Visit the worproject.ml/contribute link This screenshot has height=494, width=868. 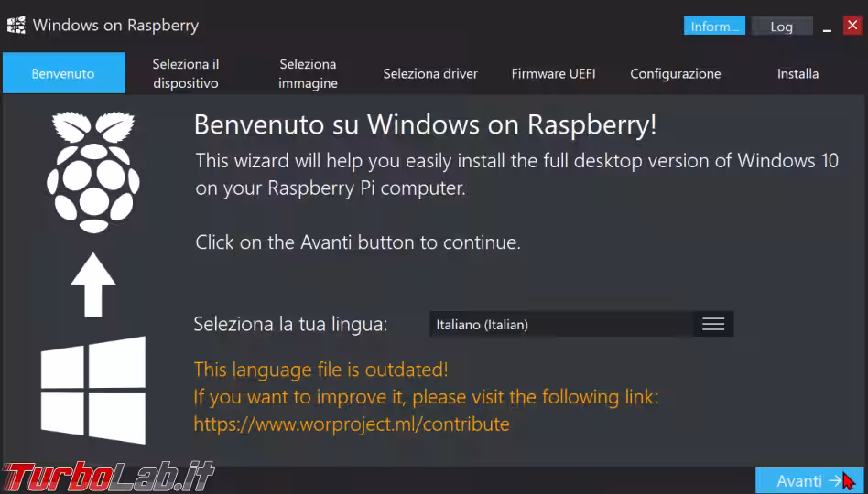352,424
